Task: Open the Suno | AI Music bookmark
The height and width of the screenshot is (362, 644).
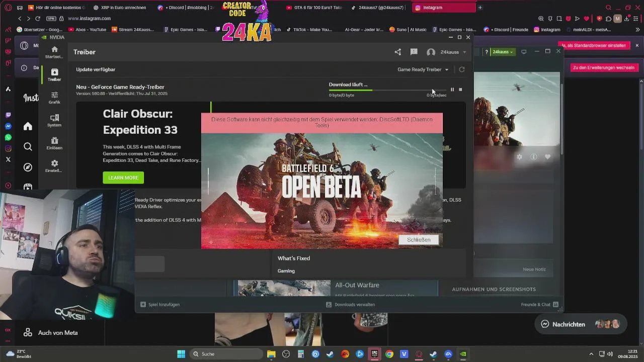Action: point(408,30)
